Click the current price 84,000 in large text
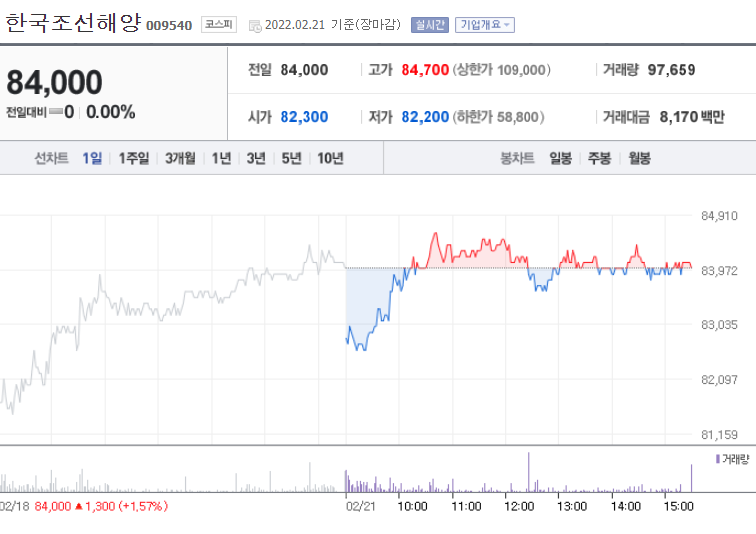 (x=54, y=82)
